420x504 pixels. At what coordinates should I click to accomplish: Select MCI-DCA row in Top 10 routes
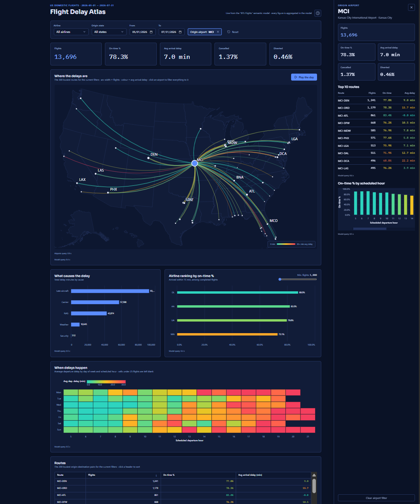point(376,161)
